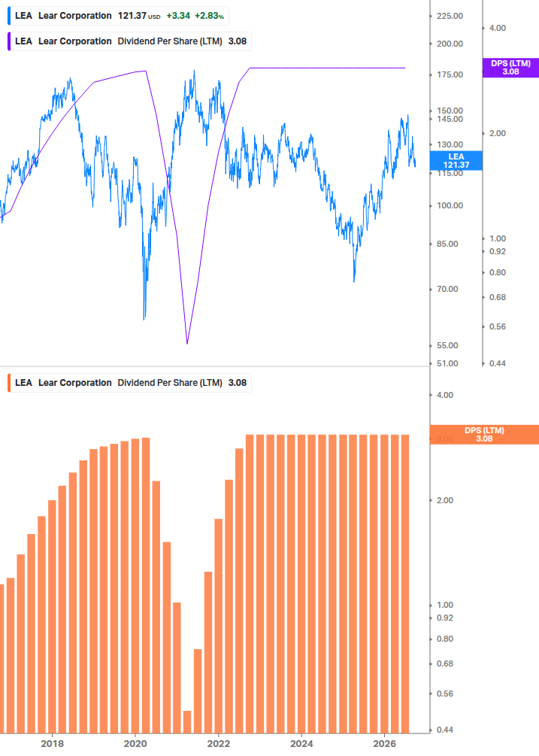Viewport: 539px width, 756px height.
Task: Click the tallest orange bar at early 2020
Action: [x=146, y=586]
